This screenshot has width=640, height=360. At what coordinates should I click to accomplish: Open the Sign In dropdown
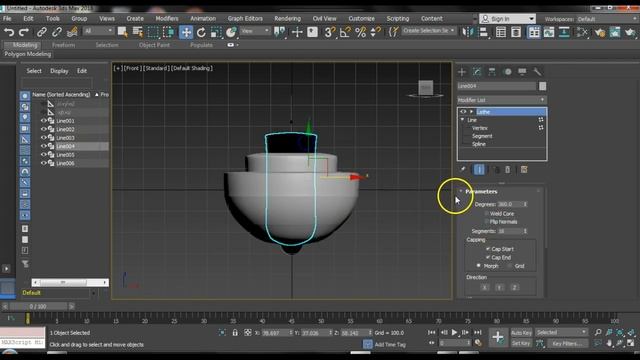coord(507,19)
